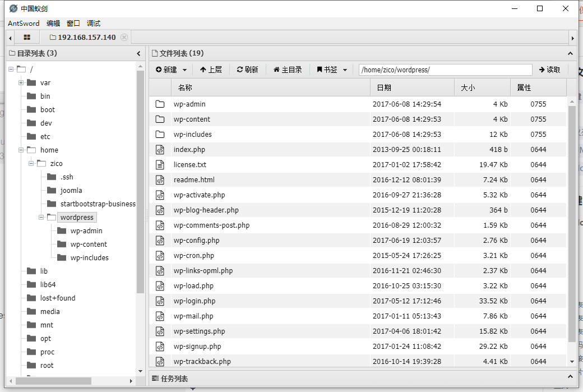
Task: Click file list vertical scrollbar
Action: click(x=572, y=224)
